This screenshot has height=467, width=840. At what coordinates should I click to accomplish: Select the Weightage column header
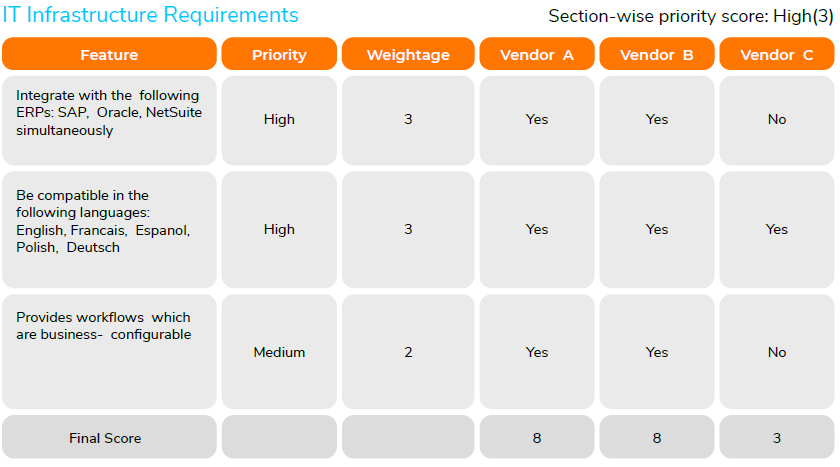point(408,55)
